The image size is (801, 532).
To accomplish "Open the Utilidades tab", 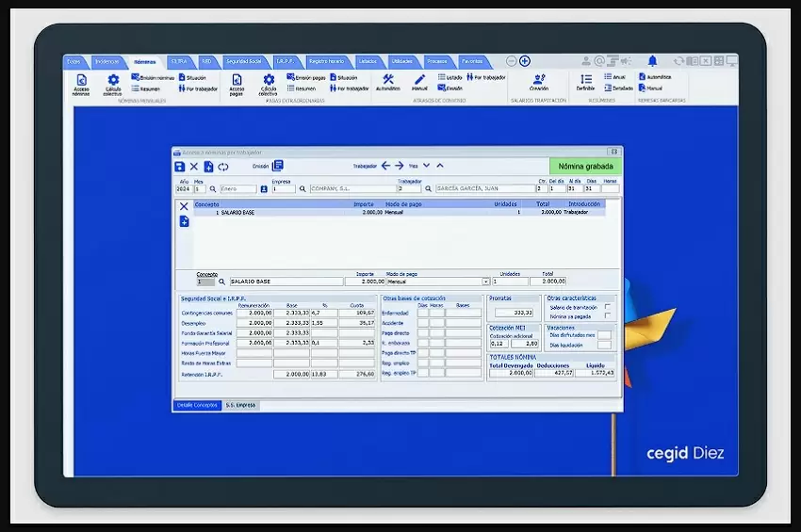I will (x=402, y=61).
